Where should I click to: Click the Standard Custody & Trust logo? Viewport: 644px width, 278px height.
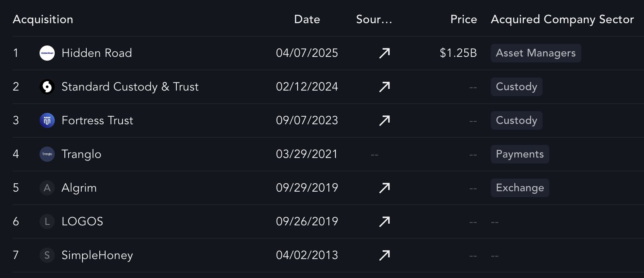click(47, 87)
